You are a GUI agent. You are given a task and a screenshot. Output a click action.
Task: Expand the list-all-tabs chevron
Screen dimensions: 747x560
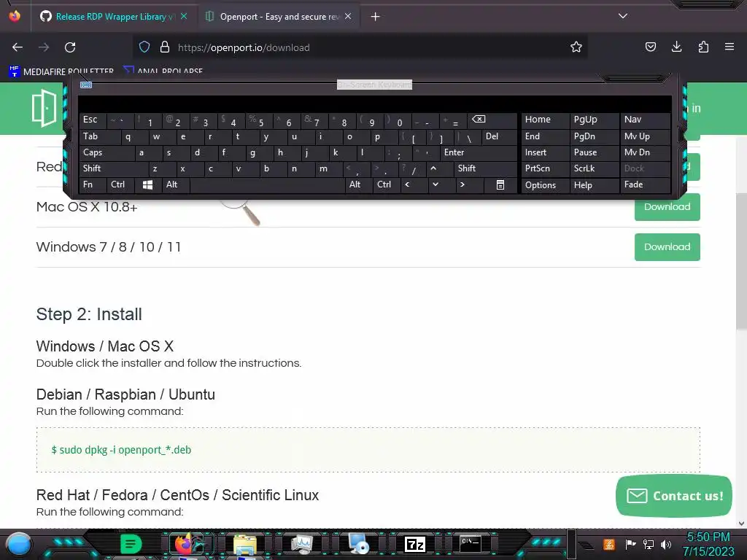click(x=623, y=16)
